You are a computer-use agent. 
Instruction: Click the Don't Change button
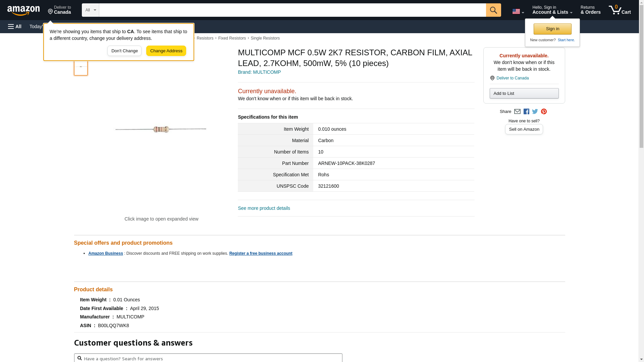click(x=124, y=51)
